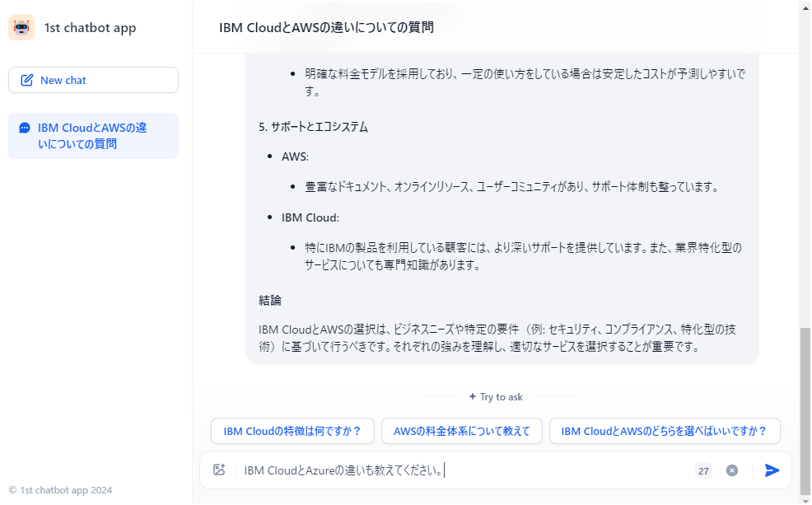Click the conversation header IBM CloudとAWSの違いについての質問

tap(326, 27)
